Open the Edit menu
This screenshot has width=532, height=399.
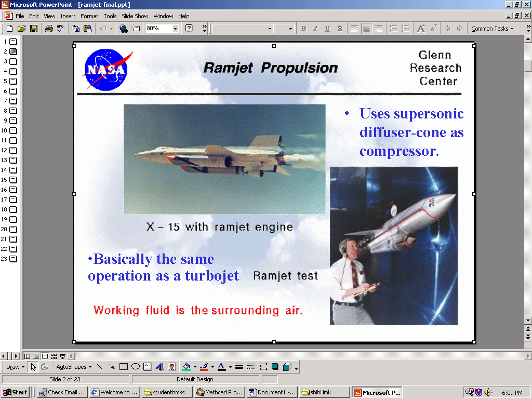pos(34,16)
